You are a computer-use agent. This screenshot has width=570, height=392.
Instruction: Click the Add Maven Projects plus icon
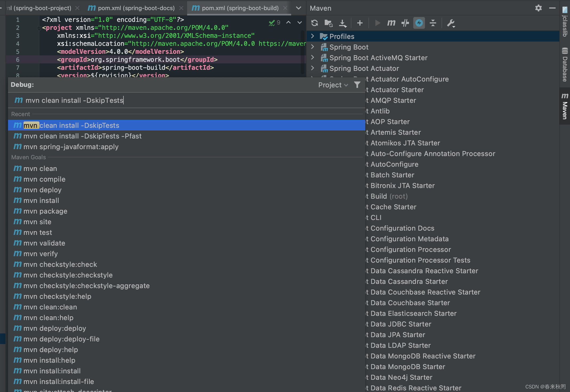[x=360, y=23]
